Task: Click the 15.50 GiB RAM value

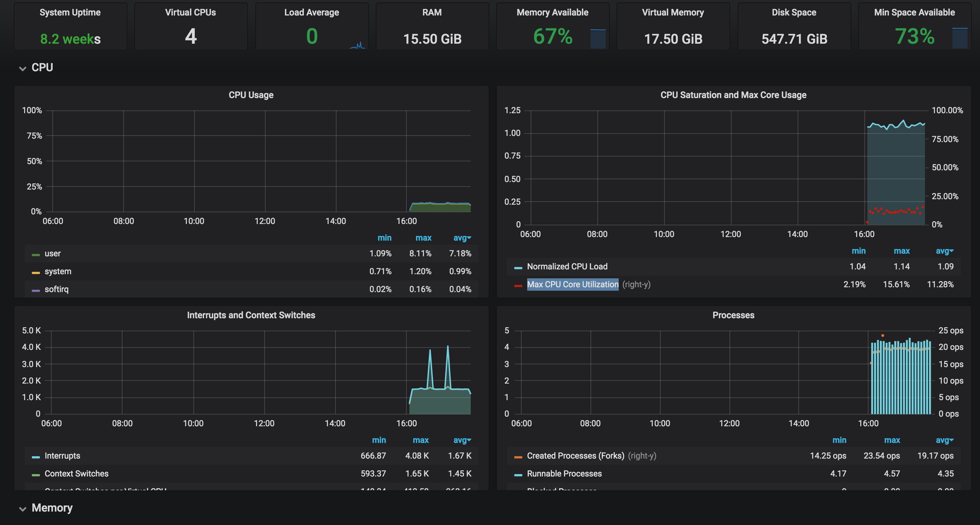Action: (432, 39)
